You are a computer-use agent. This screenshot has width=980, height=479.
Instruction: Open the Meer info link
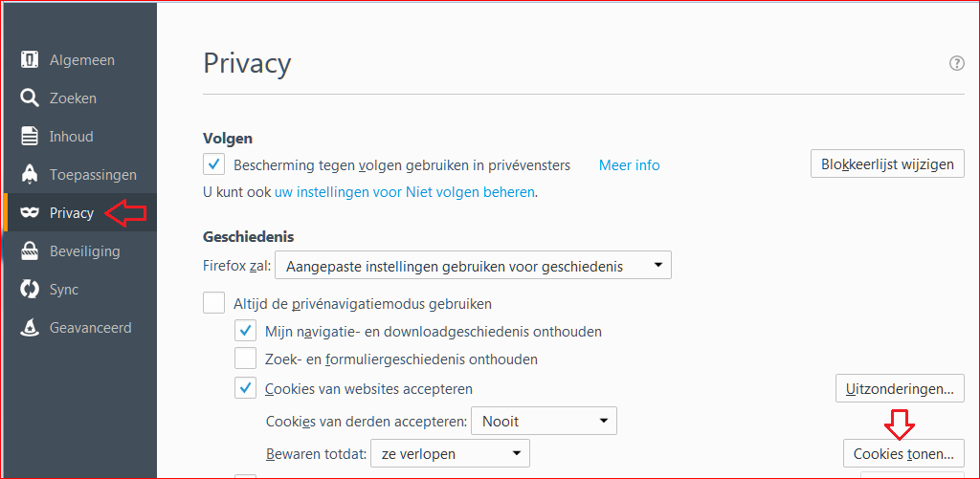(x=629, y=165)
